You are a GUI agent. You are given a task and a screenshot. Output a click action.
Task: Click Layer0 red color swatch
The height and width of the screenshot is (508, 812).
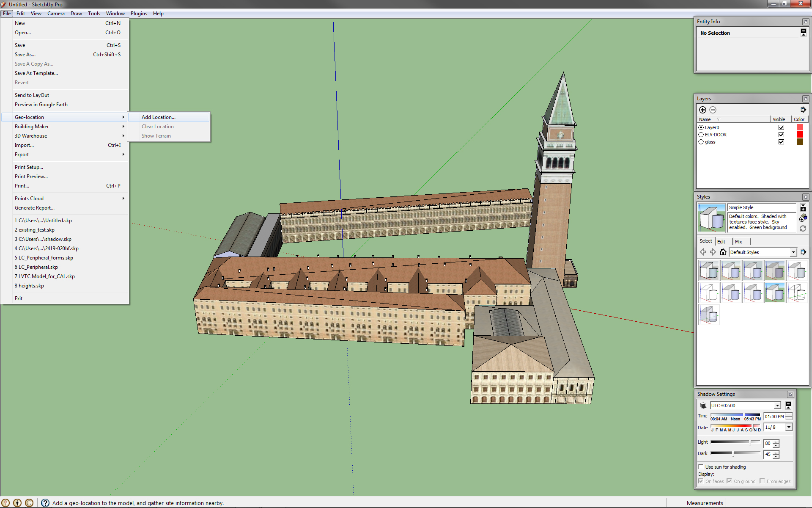click(799, 127)
